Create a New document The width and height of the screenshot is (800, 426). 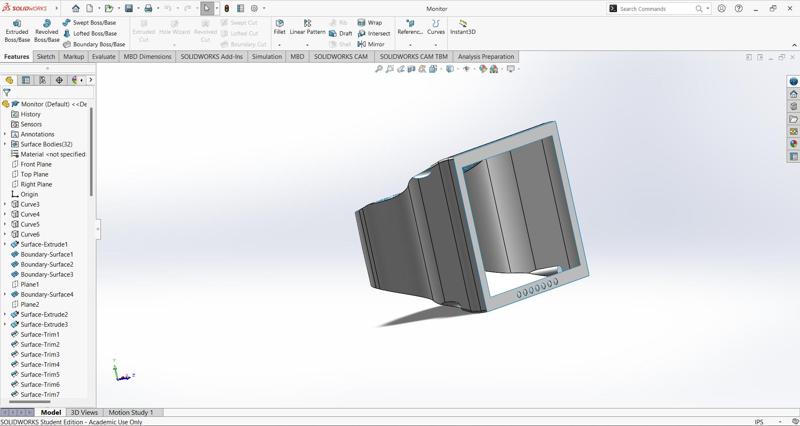click(90, 9)
